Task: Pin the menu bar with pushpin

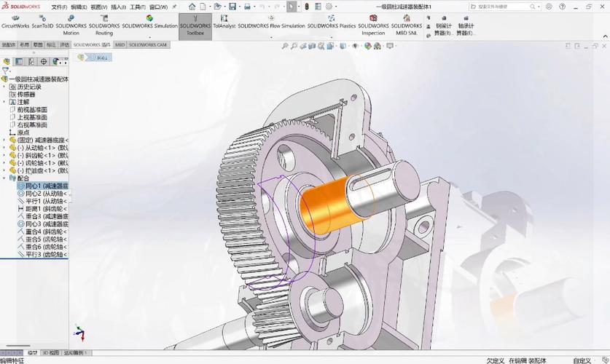Action: [x=174, y=7]
